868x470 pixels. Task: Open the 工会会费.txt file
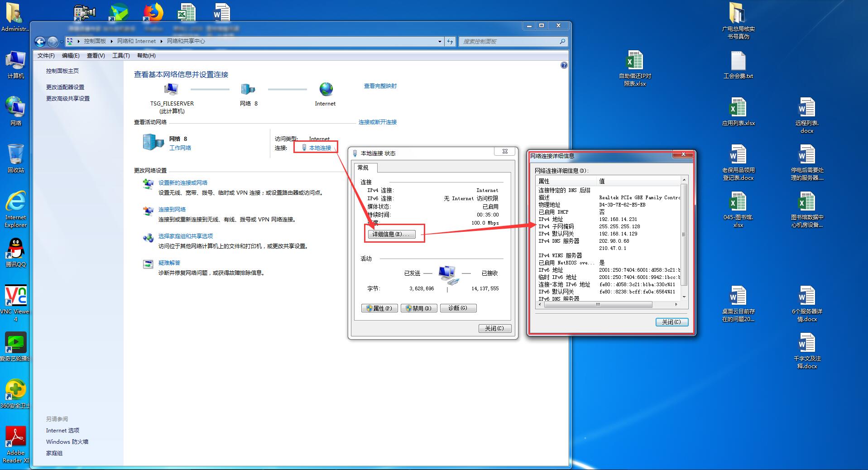[738, 65]
